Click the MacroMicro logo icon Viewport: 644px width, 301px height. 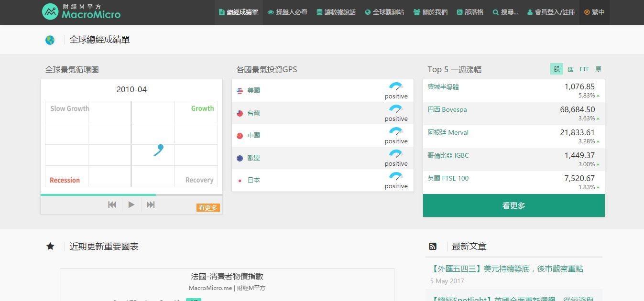click(x=50, y=12)
